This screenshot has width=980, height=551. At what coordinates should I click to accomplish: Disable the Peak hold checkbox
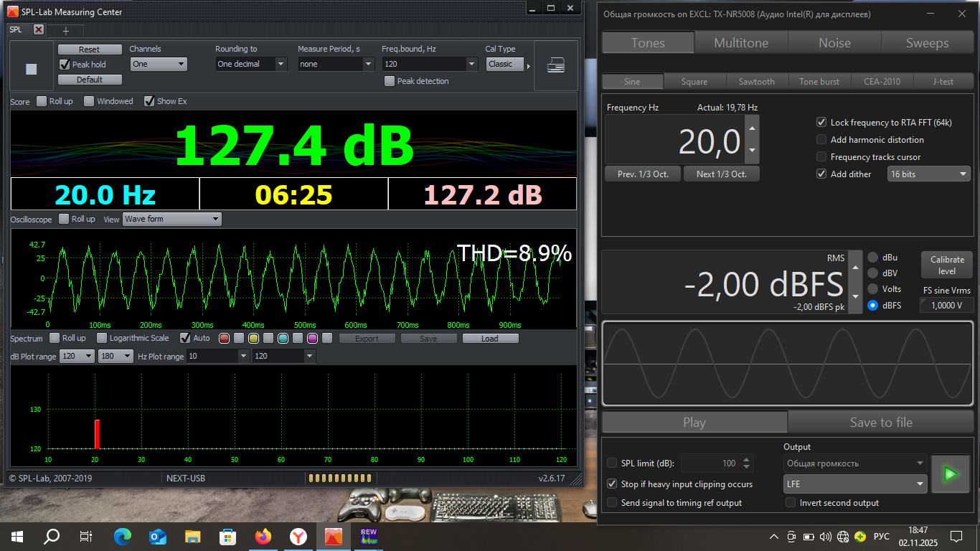click(65, 65)
